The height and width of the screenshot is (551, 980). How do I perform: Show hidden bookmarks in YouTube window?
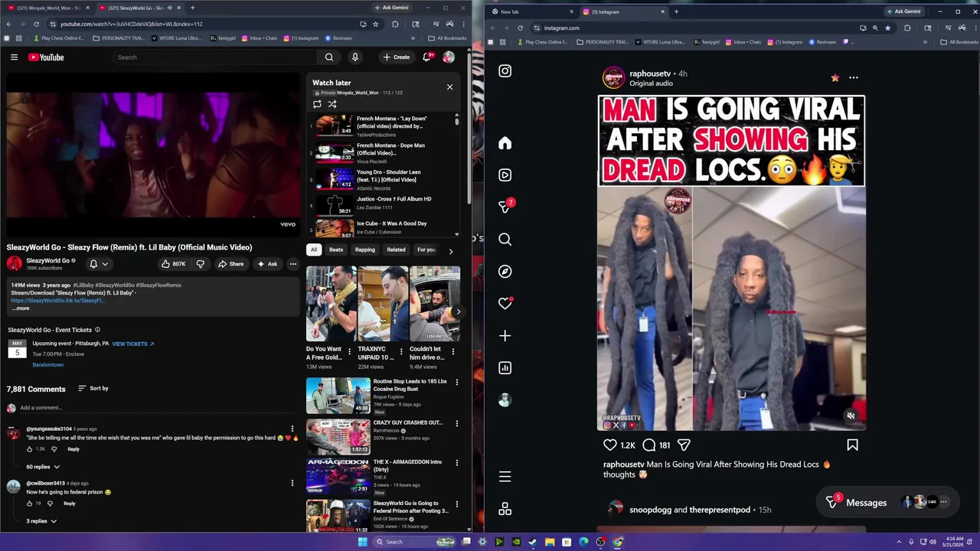coord(413,38)
